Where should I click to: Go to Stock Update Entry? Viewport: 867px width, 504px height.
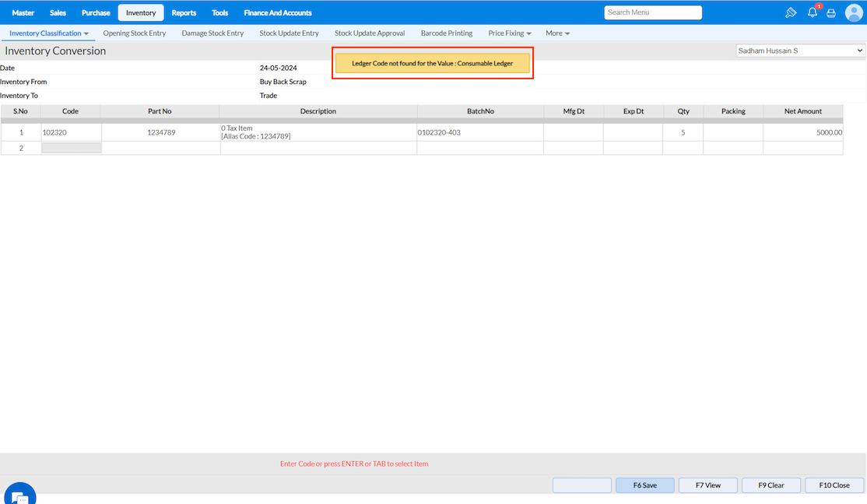pos(290,33)
